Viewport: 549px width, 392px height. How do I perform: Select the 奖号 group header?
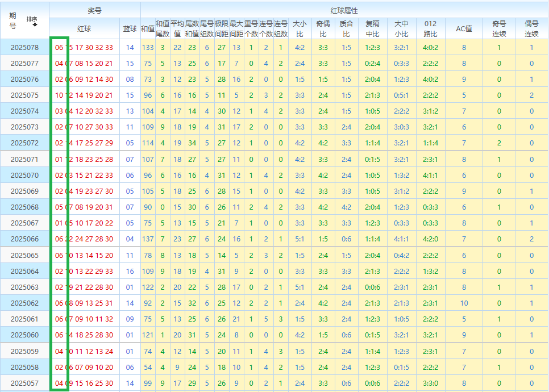94,10
